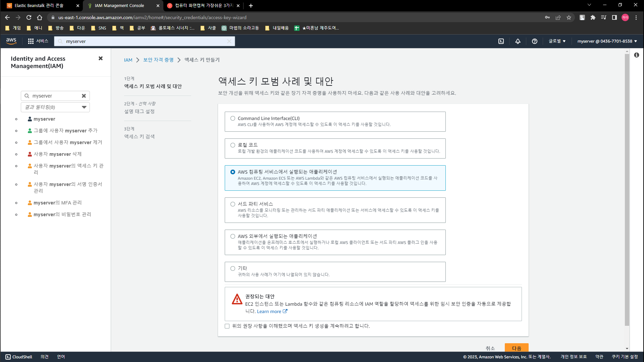Close the IAM navigation panel

[x=101, y=58]
